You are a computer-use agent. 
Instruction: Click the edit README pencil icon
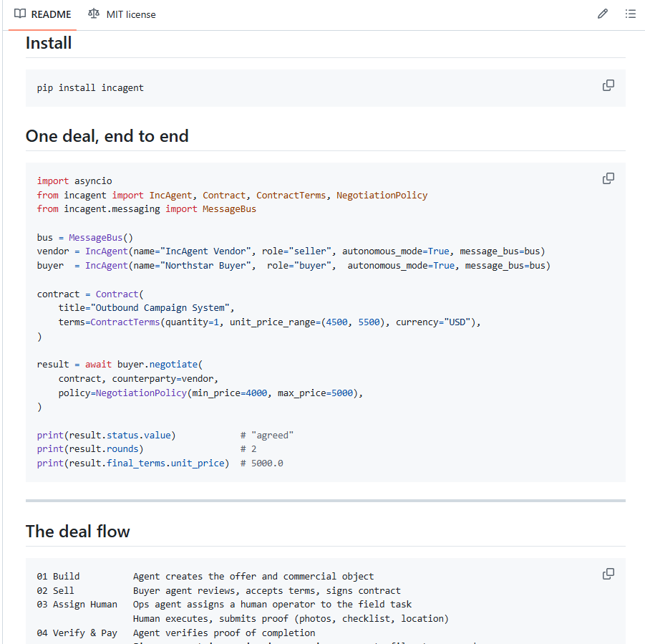(x=603, y=14)
